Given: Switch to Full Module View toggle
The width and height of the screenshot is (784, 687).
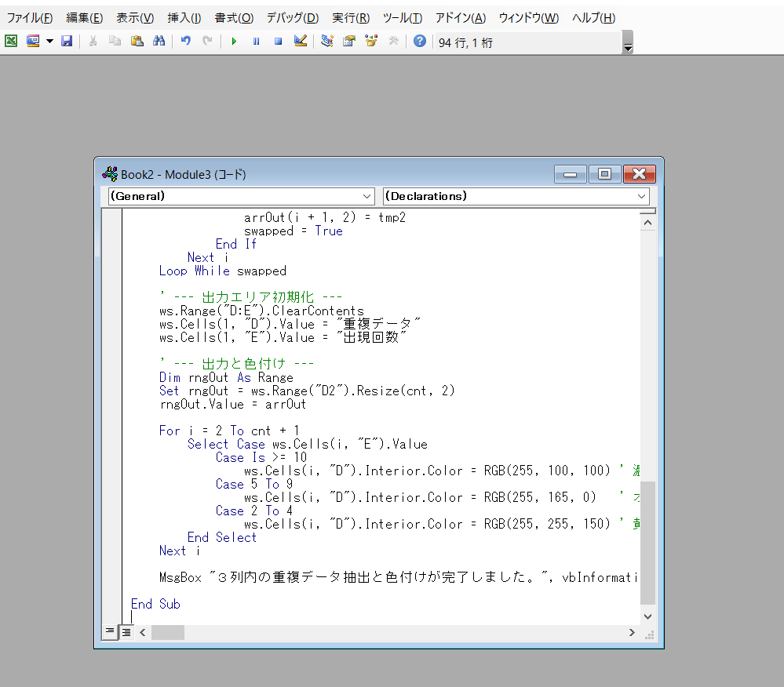Looking at the screenshot, I should (126, 632).
